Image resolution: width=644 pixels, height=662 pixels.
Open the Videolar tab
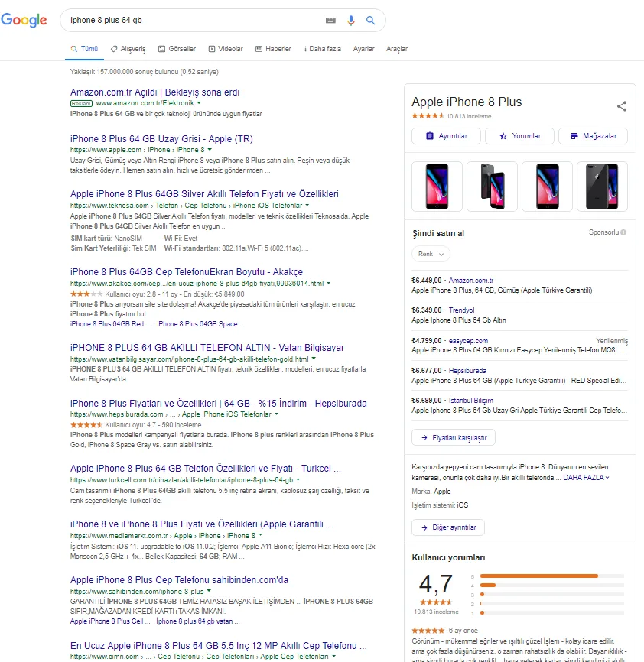(x=226, y=49)
